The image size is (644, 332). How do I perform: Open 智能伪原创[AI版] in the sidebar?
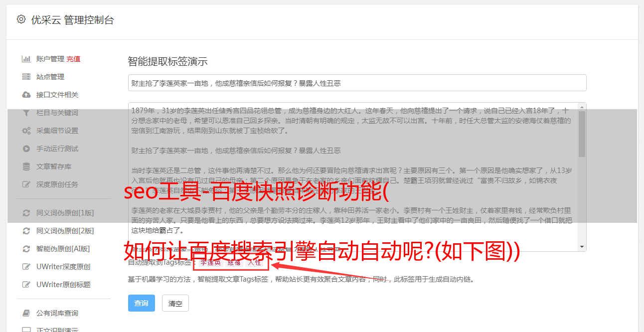tap(63, 249)
